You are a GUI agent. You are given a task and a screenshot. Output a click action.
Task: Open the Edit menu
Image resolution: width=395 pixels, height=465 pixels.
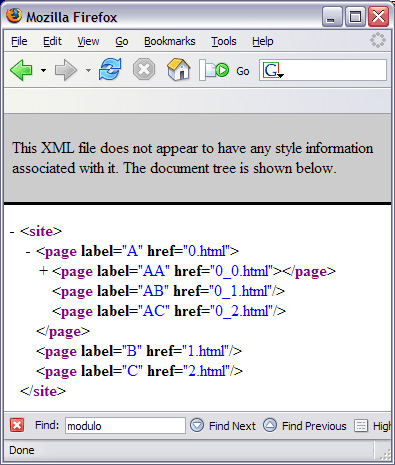[x=52, y=41]
